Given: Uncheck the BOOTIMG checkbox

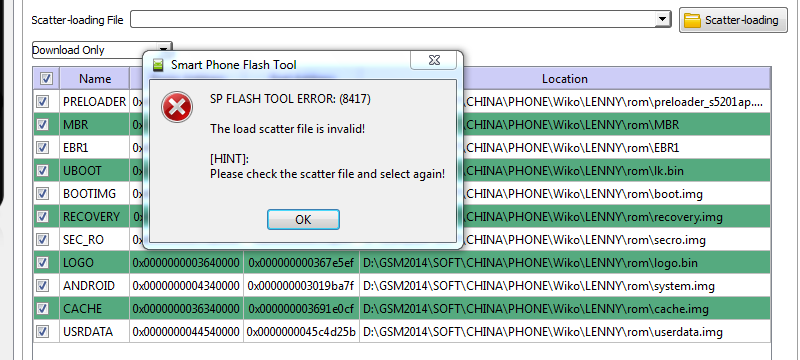Looking at the screenshot, I should [42, 194].
